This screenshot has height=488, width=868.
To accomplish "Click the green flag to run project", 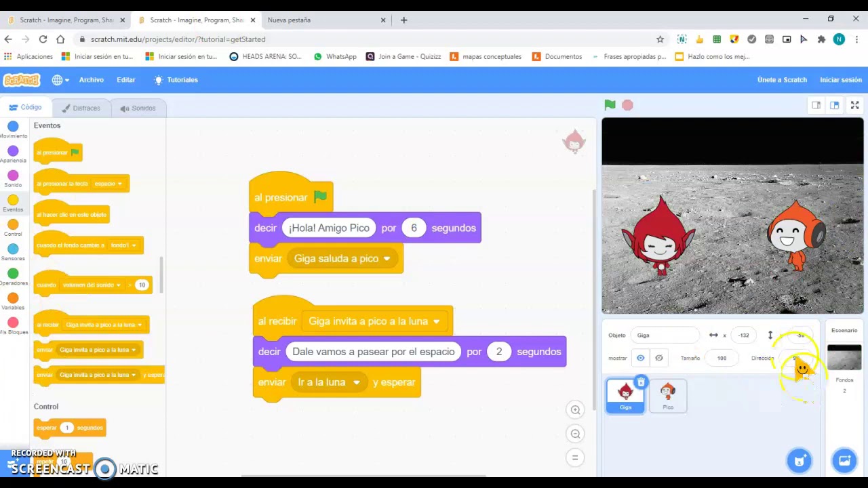I will point(610,105).
